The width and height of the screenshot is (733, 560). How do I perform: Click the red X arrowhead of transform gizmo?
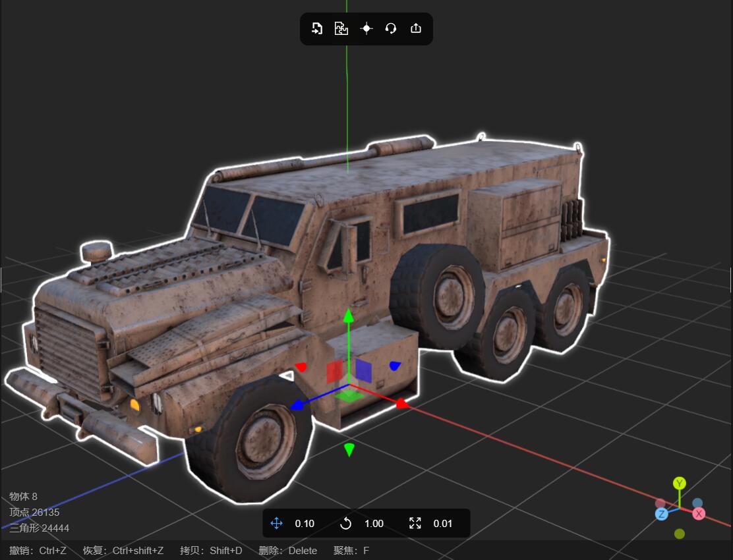point(402,404)
